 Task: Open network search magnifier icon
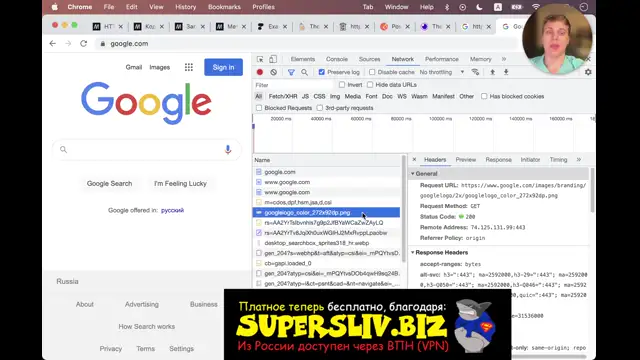click(304, 72)
